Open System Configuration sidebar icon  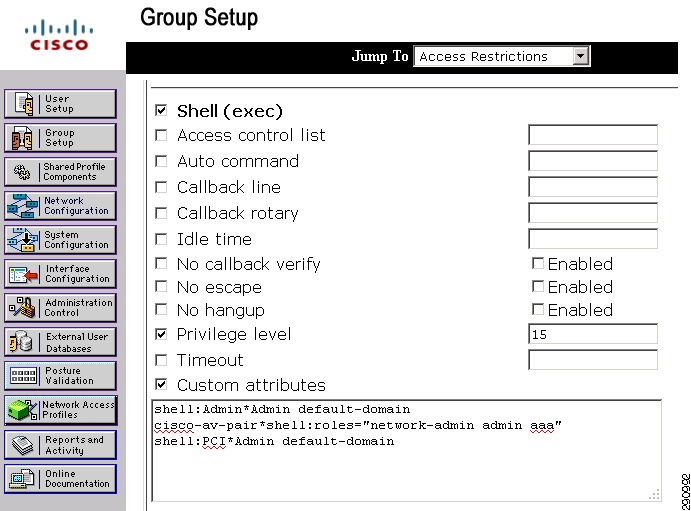coord(22,240)
